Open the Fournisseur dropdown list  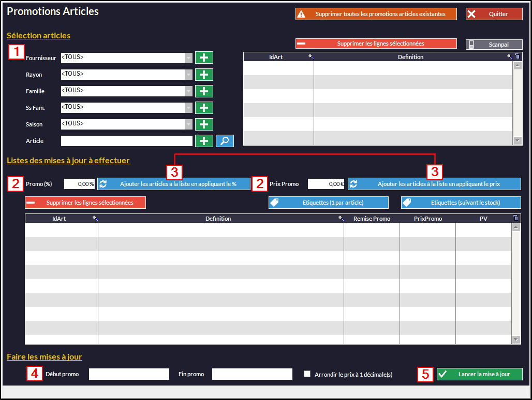[188, 58]
